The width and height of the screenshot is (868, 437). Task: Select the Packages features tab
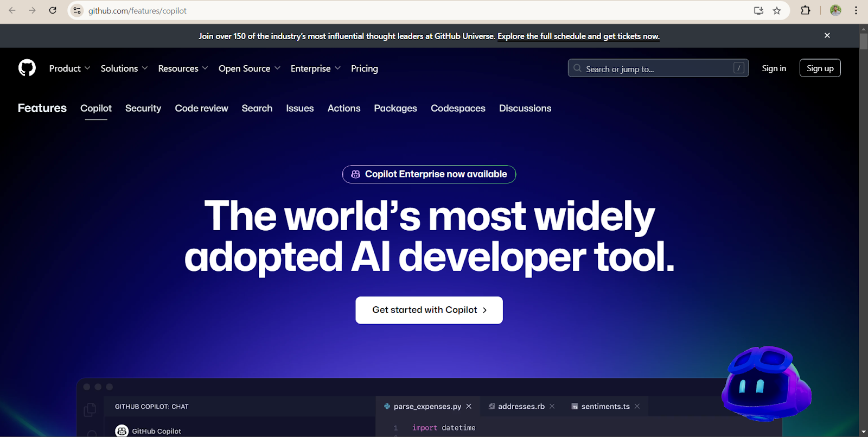(395, 108)
